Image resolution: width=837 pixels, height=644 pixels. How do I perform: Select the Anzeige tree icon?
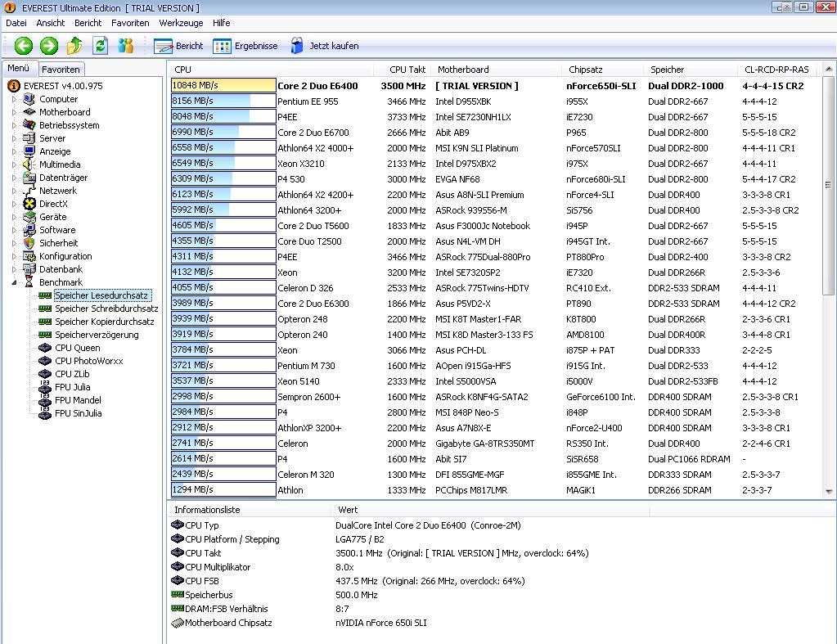click(x=29, y=151)
